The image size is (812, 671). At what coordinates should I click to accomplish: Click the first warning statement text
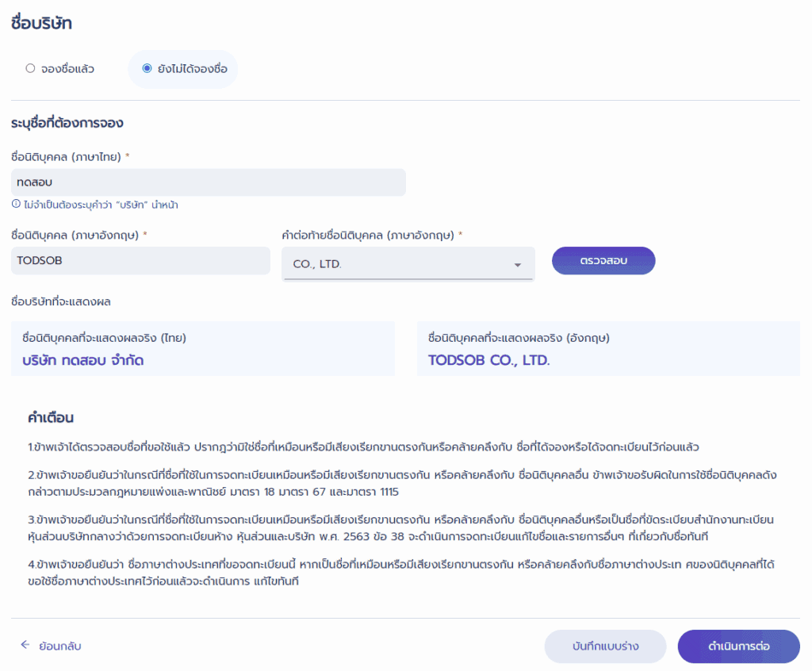362,447
